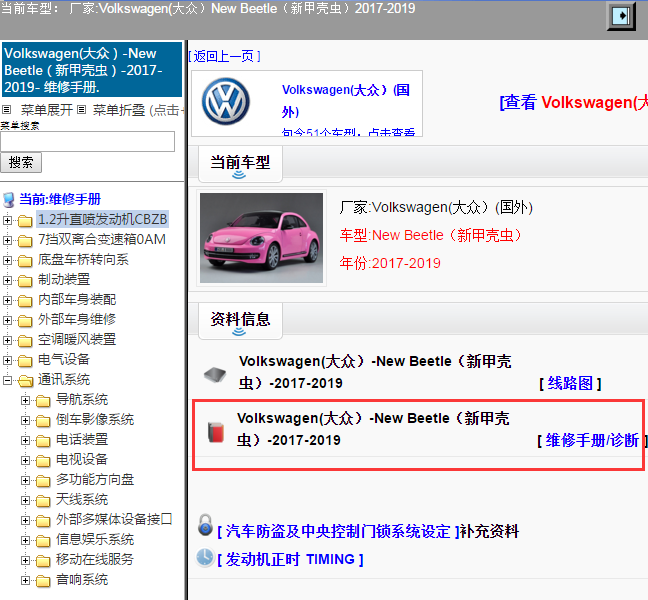Viewport: 648px width, 600px height.
Task: Click the 当前:维修手册 tree root label
Action: point(60,200)
